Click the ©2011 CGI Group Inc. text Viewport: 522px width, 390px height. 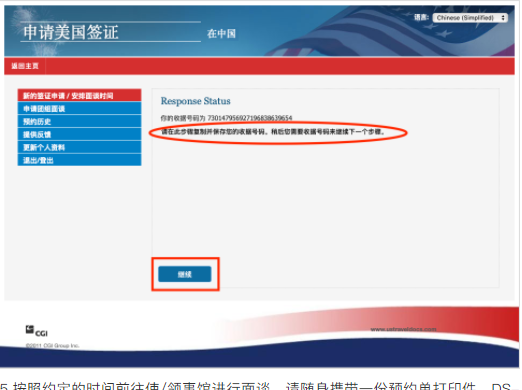[x=52, y=346]
